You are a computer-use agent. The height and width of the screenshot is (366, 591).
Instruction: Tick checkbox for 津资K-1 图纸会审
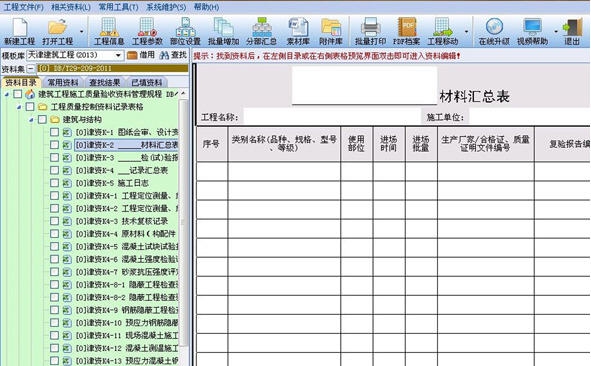pyautogui.click(x=55, y=132)
